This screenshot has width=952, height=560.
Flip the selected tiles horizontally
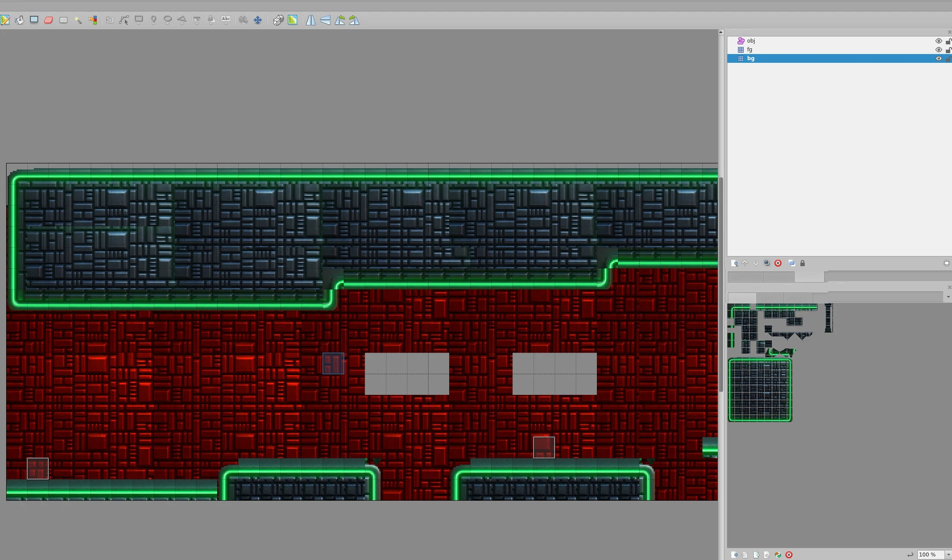coord(311,20)
